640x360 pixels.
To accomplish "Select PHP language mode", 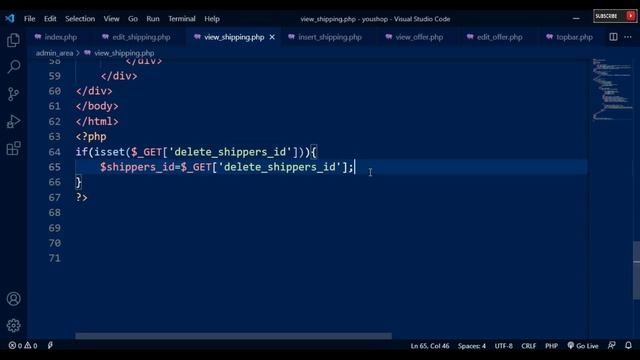I will pos(551,346).
